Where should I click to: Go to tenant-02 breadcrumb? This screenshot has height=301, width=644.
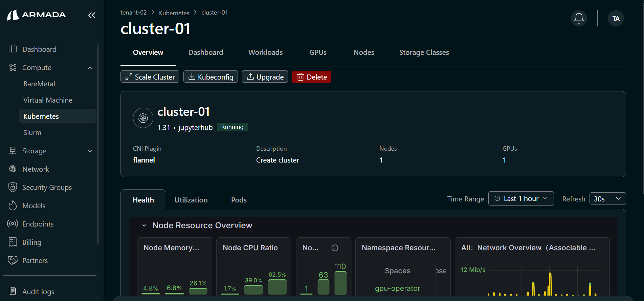[133, 13]
